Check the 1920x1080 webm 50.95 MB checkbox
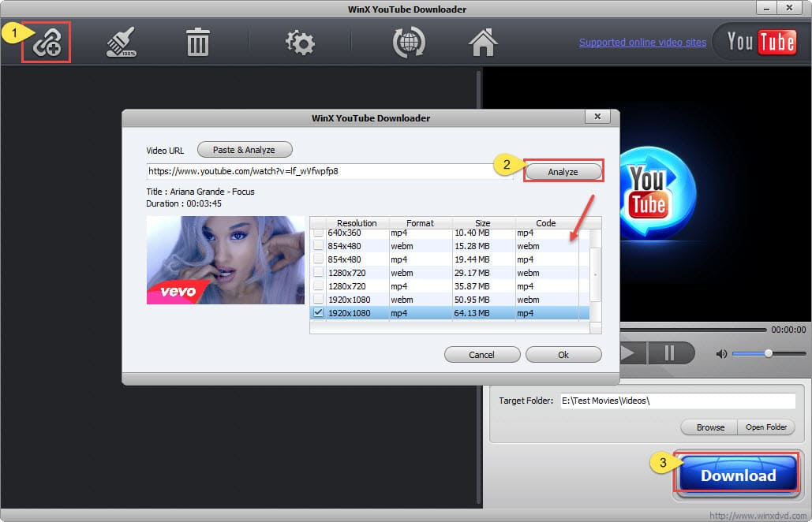 pos(318,300)
